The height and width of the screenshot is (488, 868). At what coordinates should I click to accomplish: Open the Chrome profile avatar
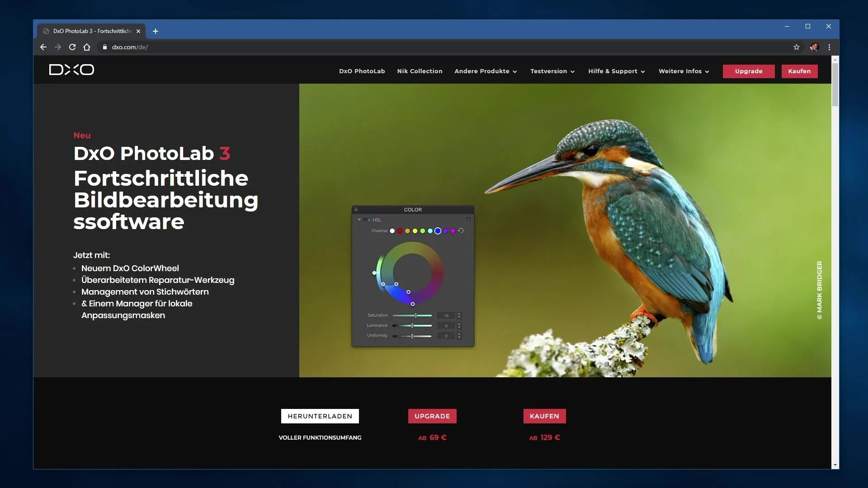click(815, 47)
